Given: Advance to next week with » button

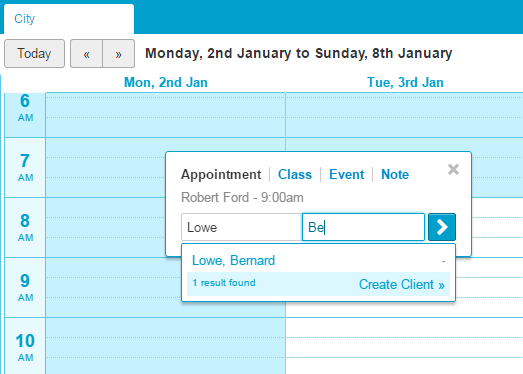Looking at the screenshot, I should pyautogui.click(x=118, y=54).
